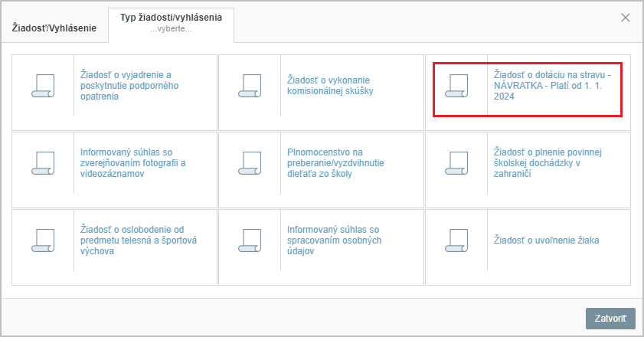Click document icon beside Informovaný súhlas so zverejňovaním fotografií
The height and width of the screenshot is (337, 644).
point(43,162)
